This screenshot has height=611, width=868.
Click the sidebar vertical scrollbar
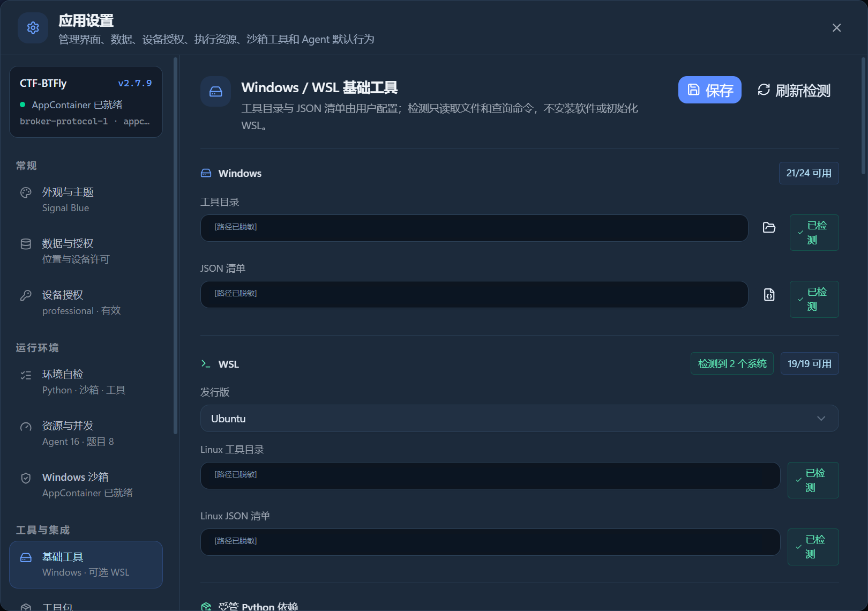175,247
